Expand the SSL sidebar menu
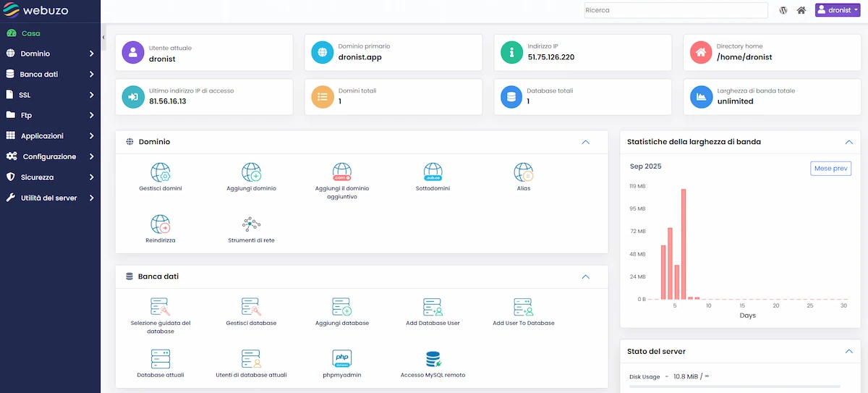This screenshot has height=393, width=868. click(x=49, y=95)
